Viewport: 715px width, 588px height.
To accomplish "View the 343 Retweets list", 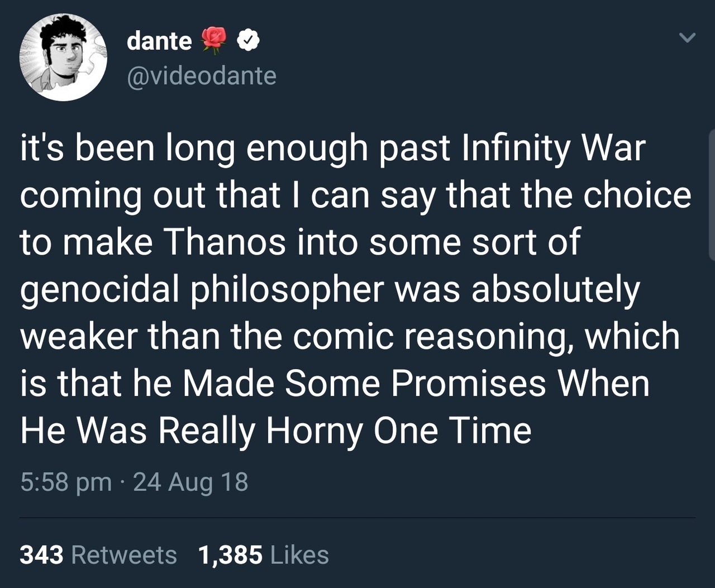I will [98, 554].
